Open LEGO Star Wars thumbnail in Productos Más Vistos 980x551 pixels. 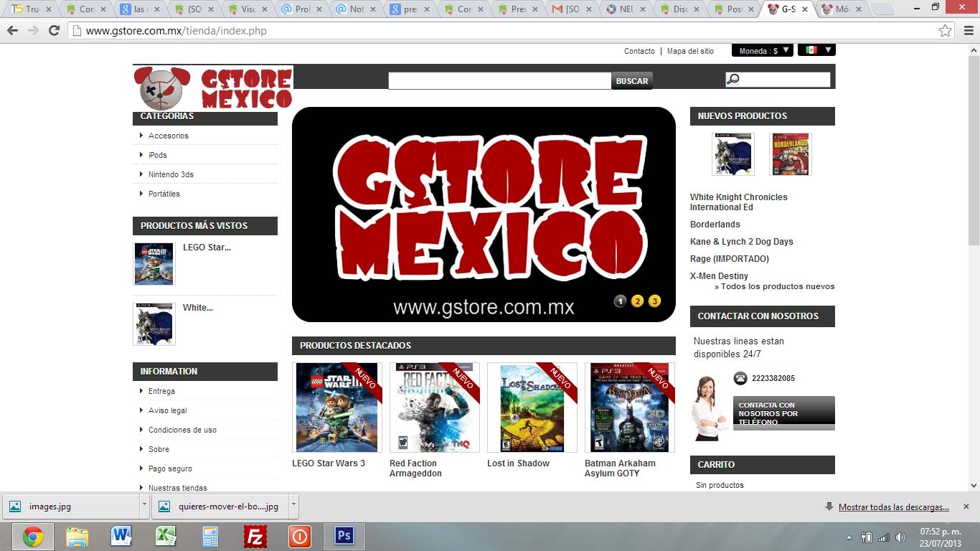154,263
